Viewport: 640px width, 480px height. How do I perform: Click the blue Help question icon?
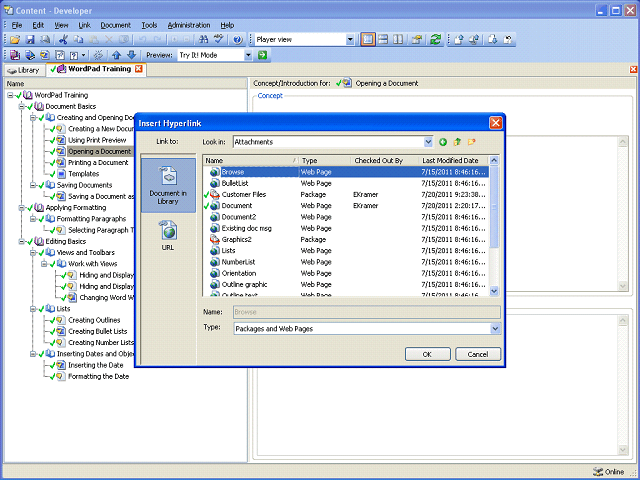tap(238, 40)
